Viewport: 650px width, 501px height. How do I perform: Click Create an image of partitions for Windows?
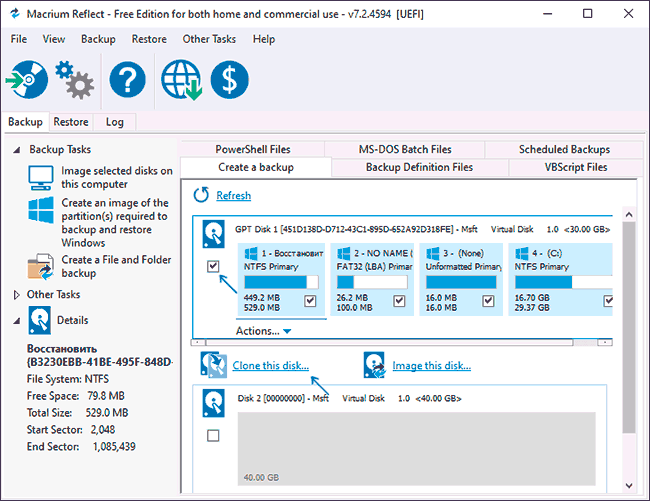[115, 223]
